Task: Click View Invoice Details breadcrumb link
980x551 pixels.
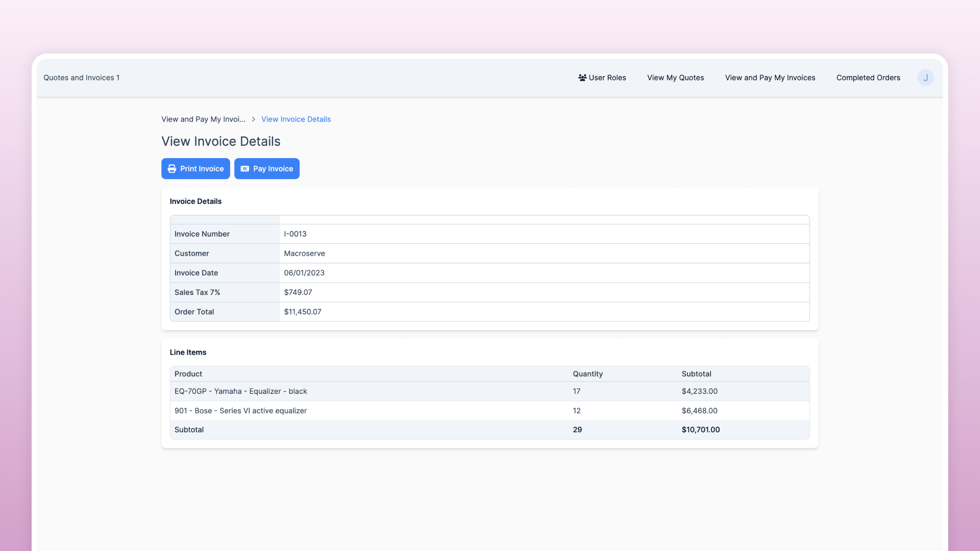Action: [x=296, y=119]
